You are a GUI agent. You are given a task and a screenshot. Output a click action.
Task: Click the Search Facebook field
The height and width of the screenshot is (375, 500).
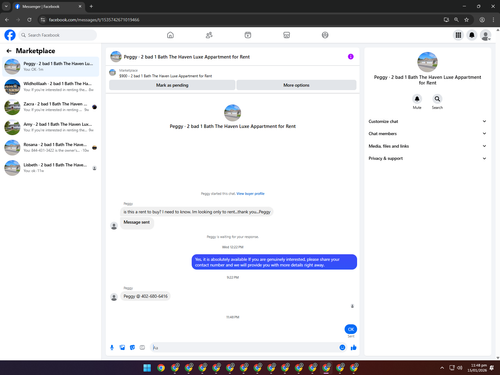[x=58, y=35]
